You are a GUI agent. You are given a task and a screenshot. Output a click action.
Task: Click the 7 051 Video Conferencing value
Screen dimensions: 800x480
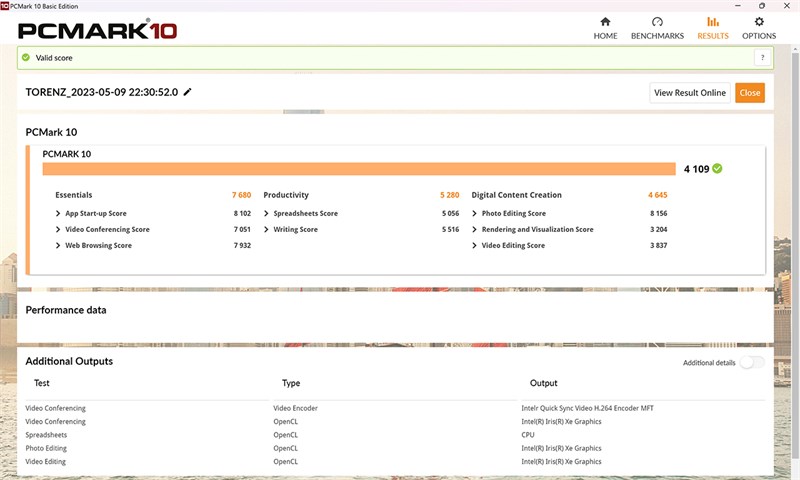[x=242, y=230]
